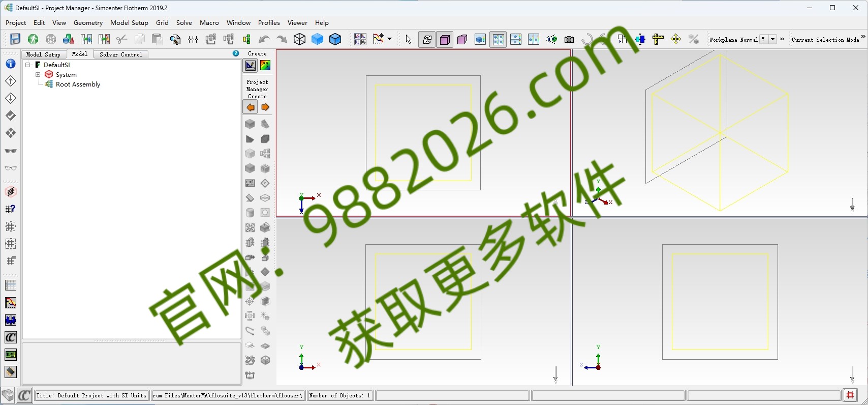Viewport: 868px width, 405px height.
Task: Click the red grid icon in status bar
Action: [x=850, y=395]
